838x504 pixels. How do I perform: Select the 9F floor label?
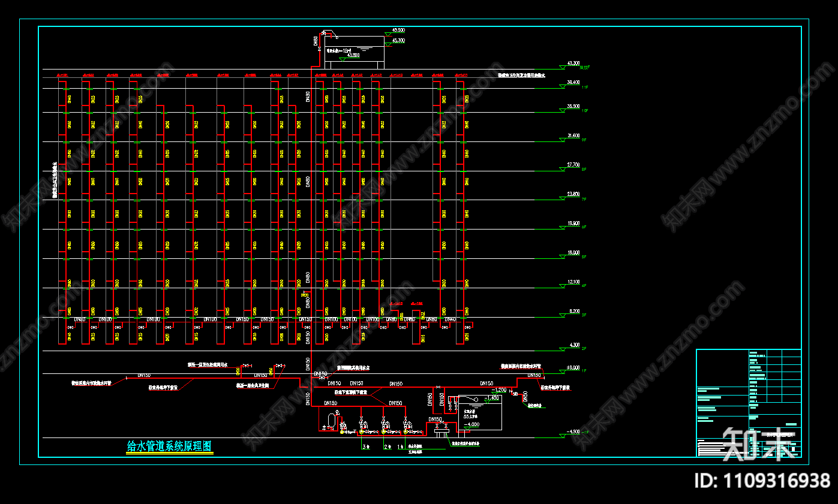584,140
